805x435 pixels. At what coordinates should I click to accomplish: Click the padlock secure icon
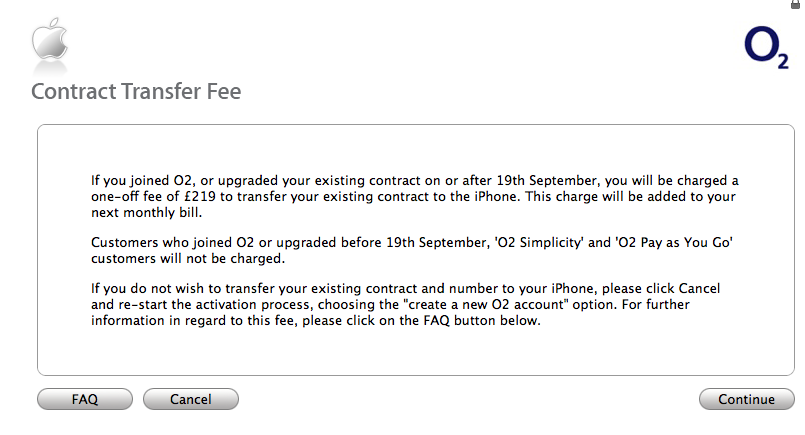(795, 4)
